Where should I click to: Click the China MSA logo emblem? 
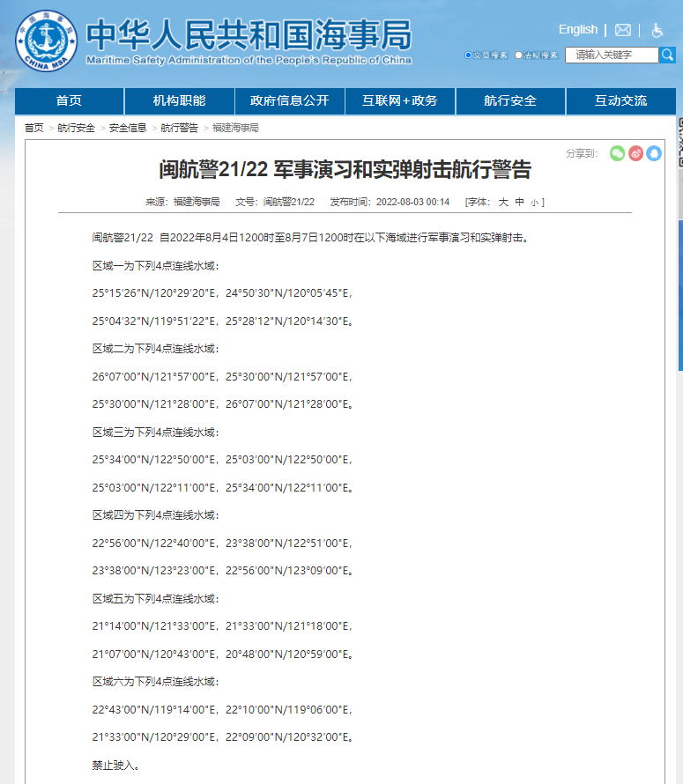click(46, 40)
